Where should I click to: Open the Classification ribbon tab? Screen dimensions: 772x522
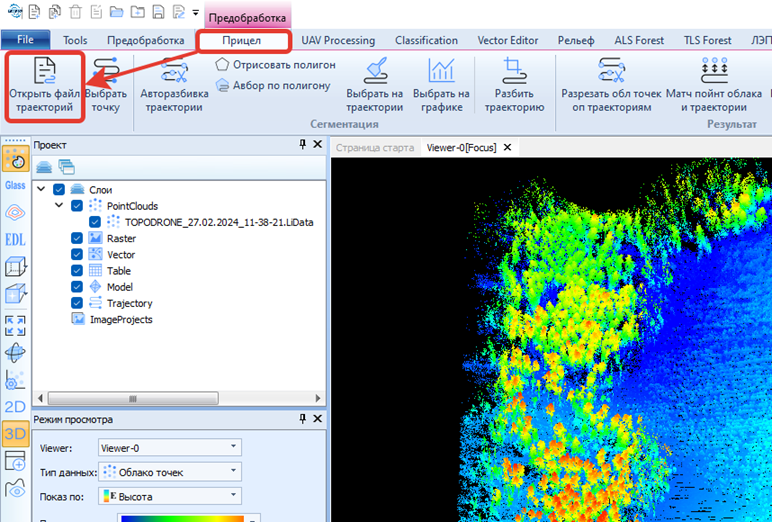[x=426, y=40]
